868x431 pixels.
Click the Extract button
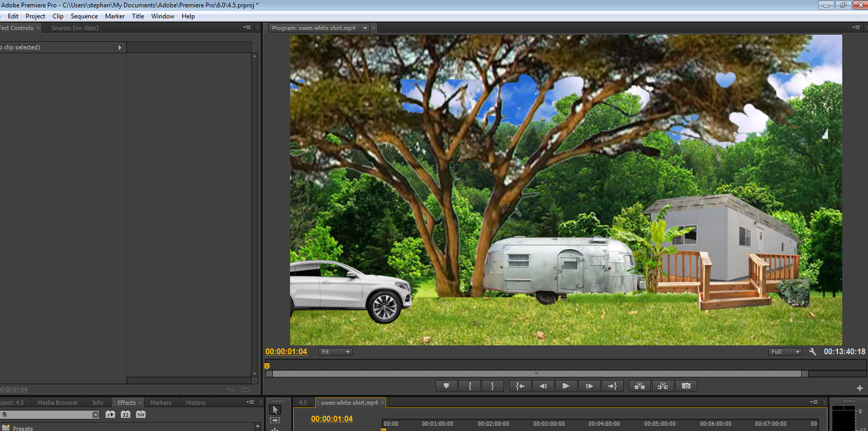click(x=663, y=386)
